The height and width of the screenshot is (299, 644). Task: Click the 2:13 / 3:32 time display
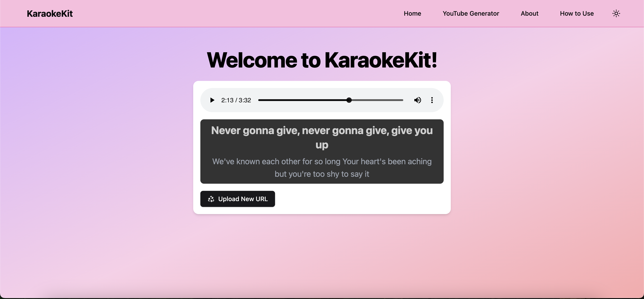(236, 100)
